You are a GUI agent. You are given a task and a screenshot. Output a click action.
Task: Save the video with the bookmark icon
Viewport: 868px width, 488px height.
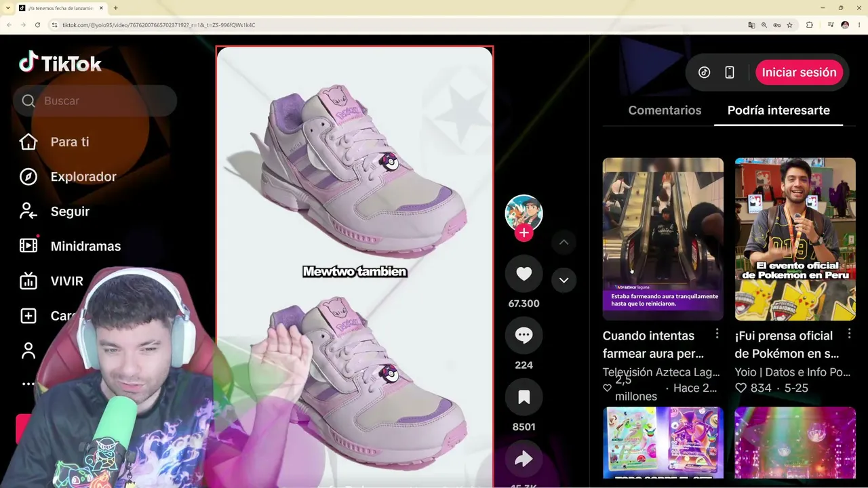(x=524, y=397)
